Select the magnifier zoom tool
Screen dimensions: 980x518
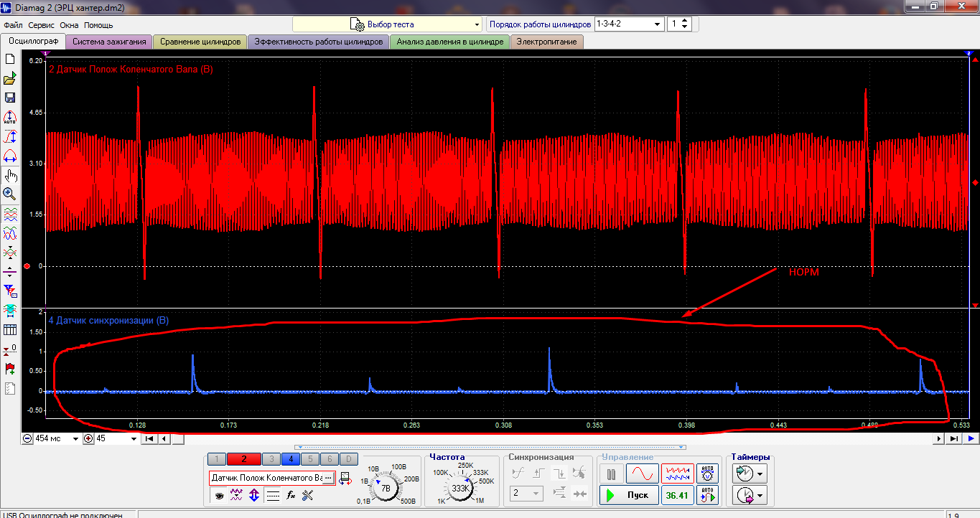(10, 194)
